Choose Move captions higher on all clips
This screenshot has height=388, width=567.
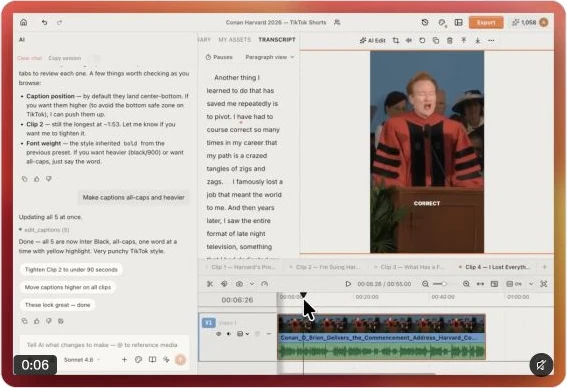click(x=68, y=287)
